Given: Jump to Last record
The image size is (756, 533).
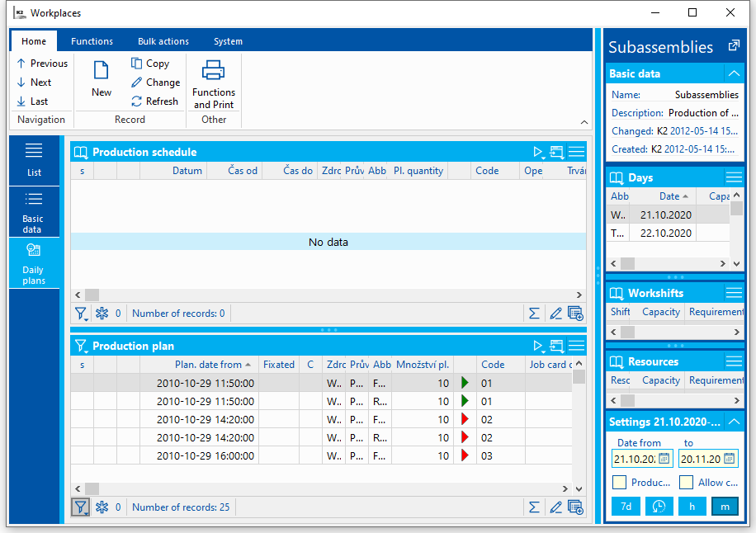Looking at the screenshot, I should [x=32, y=101].
